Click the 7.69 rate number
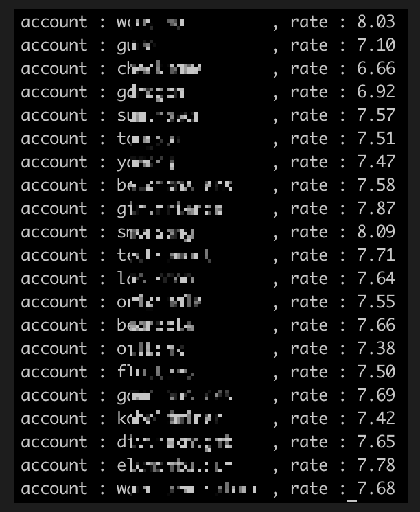Viewport: 420px width, 512px height. pos(376,395)
